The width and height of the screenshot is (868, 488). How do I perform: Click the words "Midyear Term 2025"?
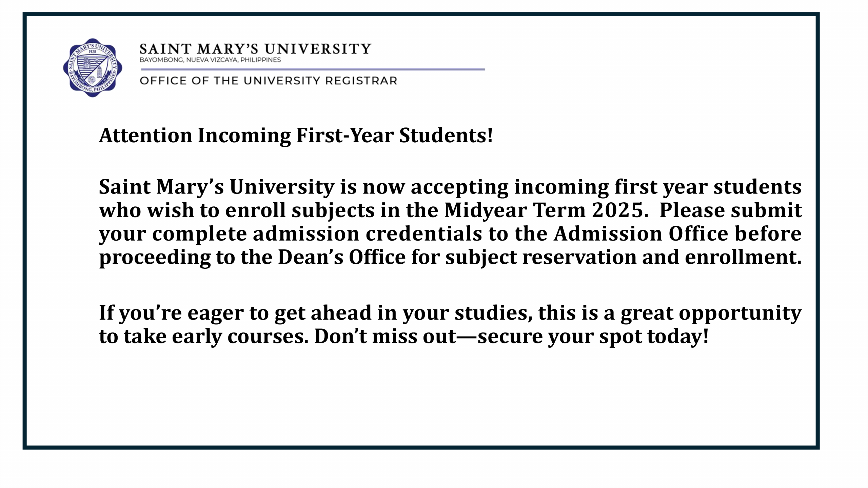(x=544, y=210)
